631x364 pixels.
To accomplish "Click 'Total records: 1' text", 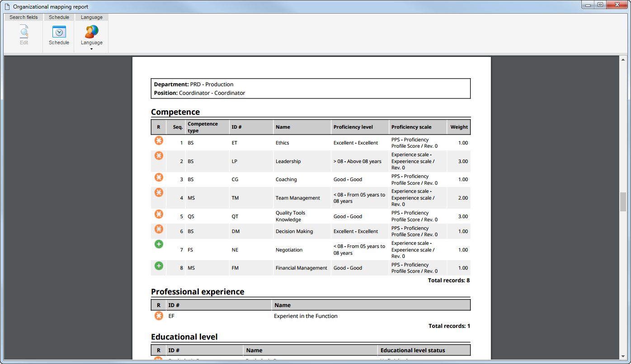I will pos(449,326).
